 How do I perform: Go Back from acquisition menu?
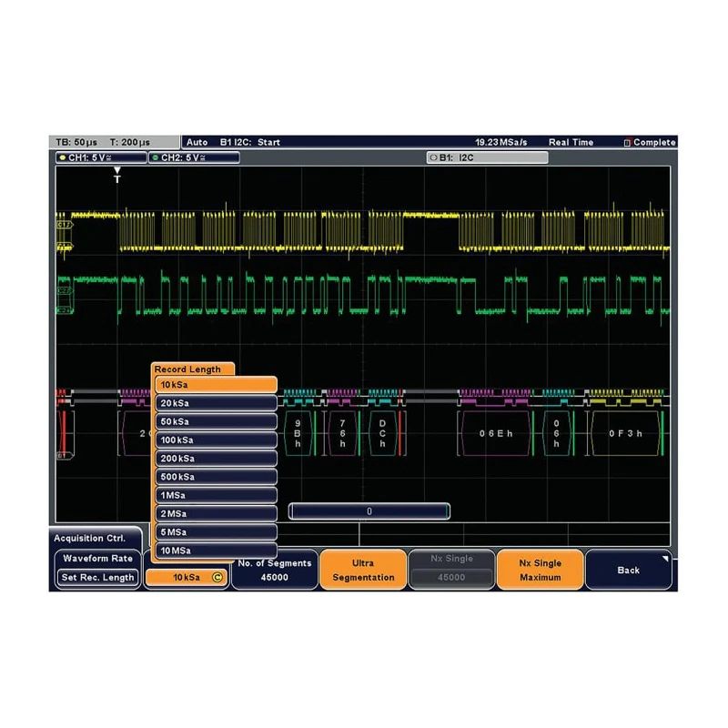pos(629,570)
